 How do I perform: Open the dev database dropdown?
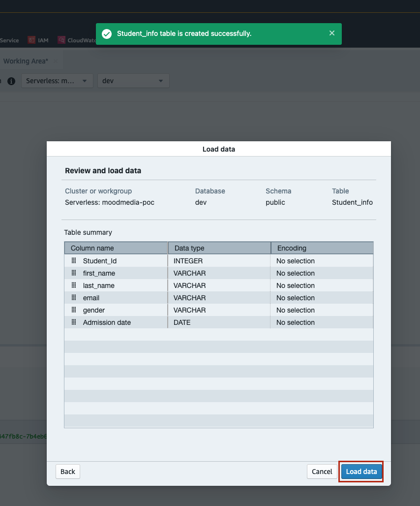pyautogui.click(x=133, y=81)
